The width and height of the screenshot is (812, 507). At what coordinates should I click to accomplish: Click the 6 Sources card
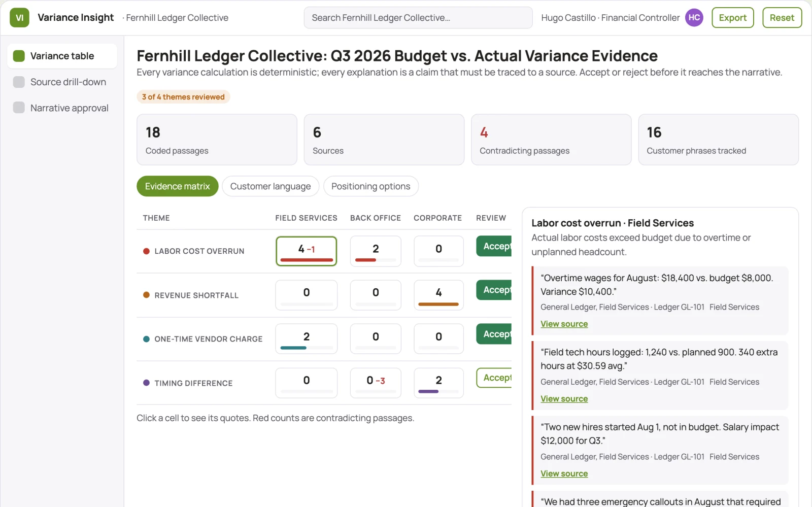click(384, 140)
